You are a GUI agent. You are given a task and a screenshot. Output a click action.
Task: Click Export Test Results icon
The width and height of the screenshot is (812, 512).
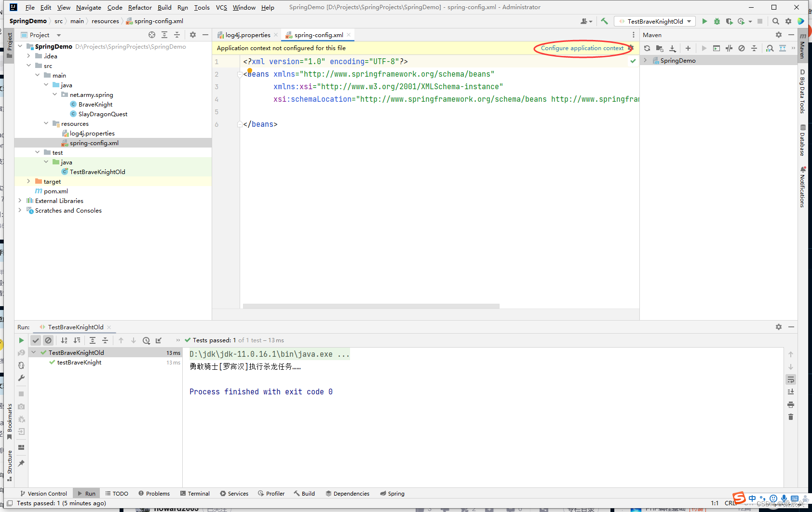coord(159,340)
